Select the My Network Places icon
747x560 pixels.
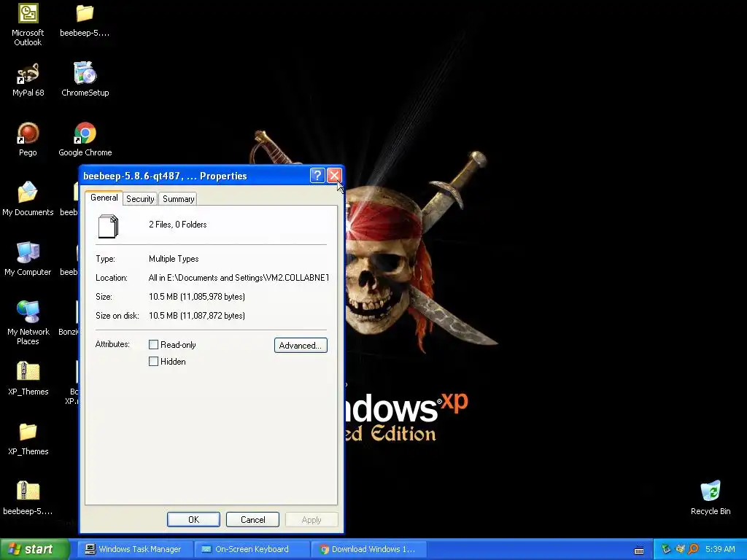pos(28,323)
